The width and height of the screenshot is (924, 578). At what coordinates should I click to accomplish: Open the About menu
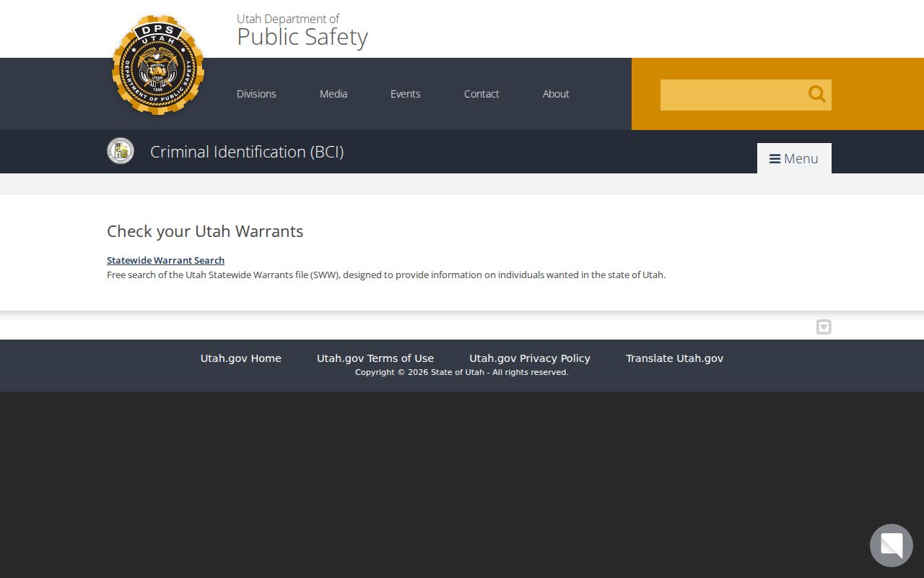click(556, 94)
